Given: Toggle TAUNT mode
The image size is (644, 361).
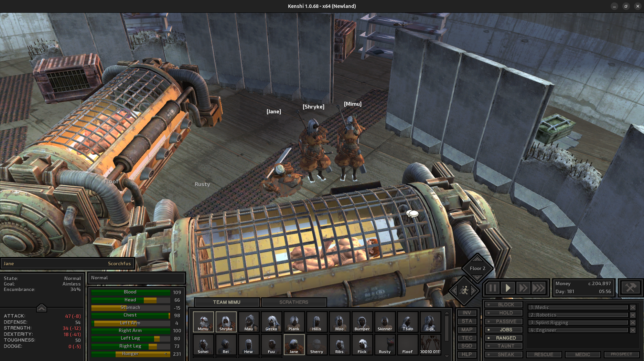Looking at the screenshot, I should 504,346.
